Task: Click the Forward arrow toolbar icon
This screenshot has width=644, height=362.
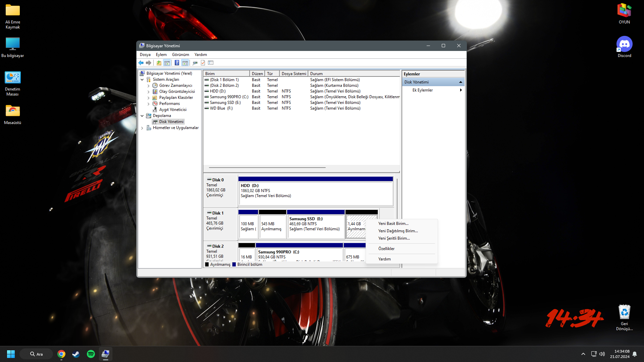Action: (x=149, y=63)
